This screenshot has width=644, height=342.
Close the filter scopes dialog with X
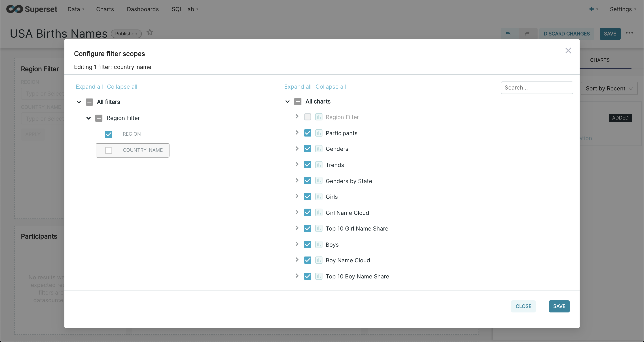(568, 51)
